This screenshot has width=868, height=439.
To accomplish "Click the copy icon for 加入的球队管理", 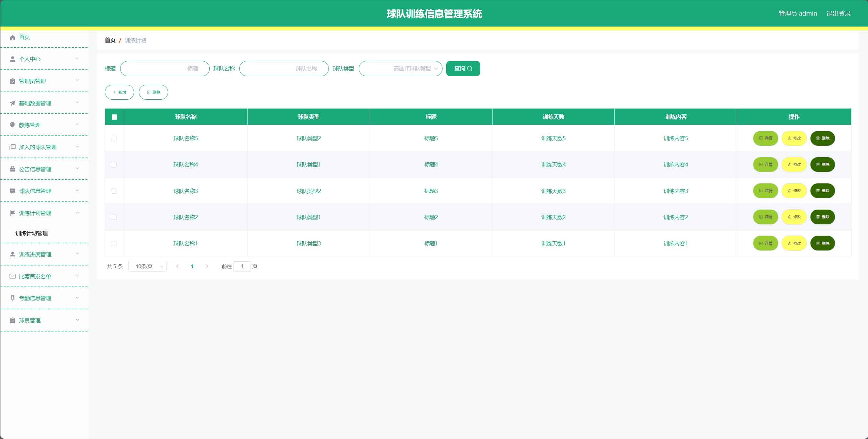I will click(x=13, y=147).
